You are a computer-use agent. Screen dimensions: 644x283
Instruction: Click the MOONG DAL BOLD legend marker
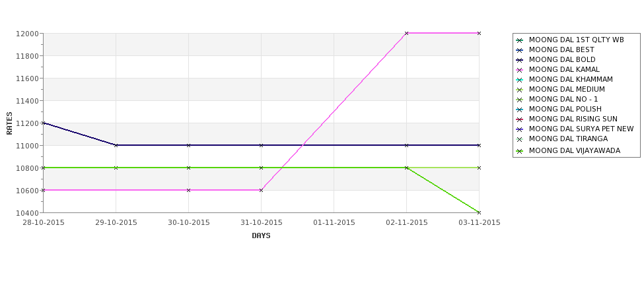pyautogui.click(x=520, y=60)
